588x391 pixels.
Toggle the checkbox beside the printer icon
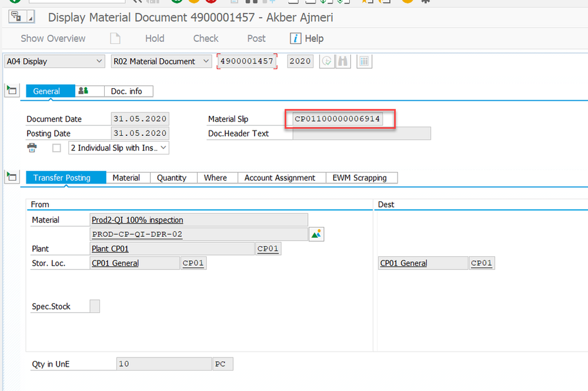(x=56, y=148)
